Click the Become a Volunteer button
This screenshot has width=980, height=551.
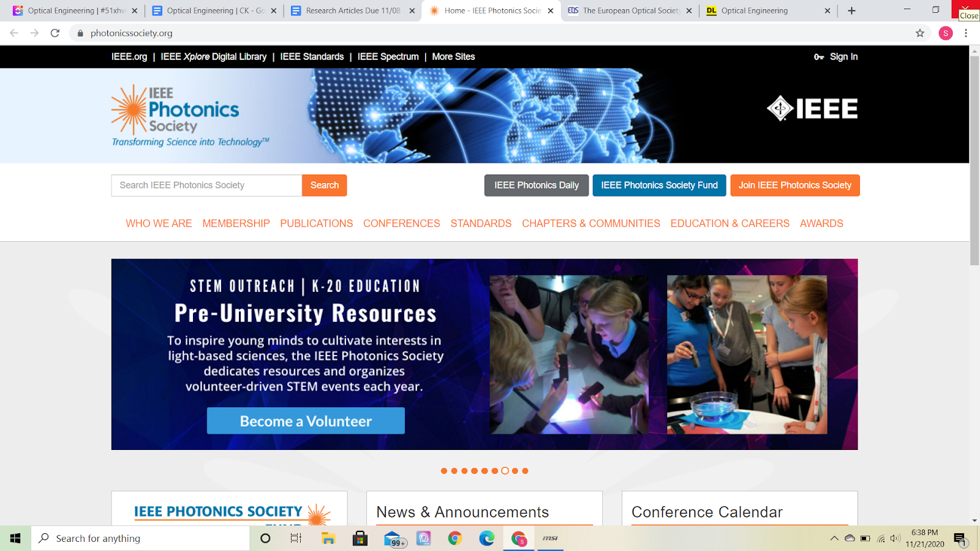(306, 421)
